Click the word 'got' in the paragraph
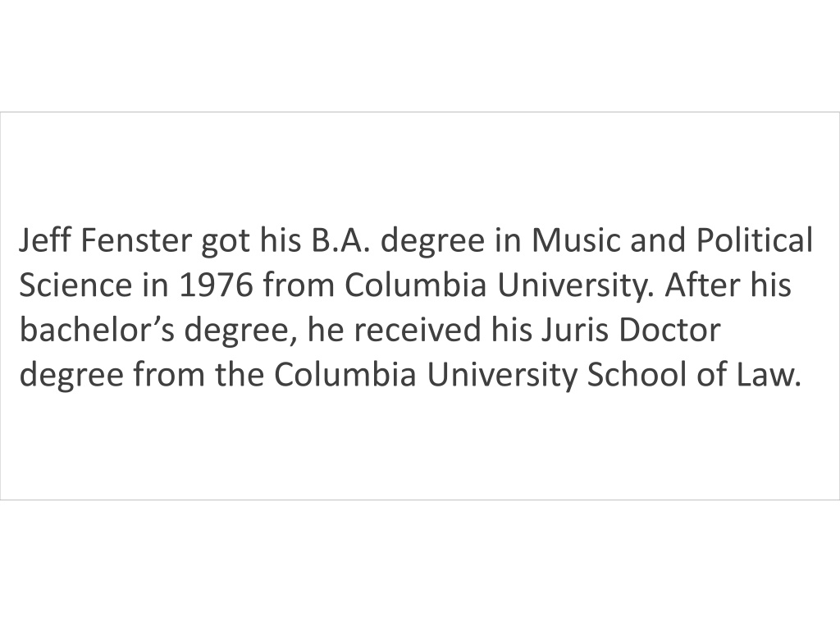The height and width of the screenshot is (630, 840). click(x=226, y=242)
